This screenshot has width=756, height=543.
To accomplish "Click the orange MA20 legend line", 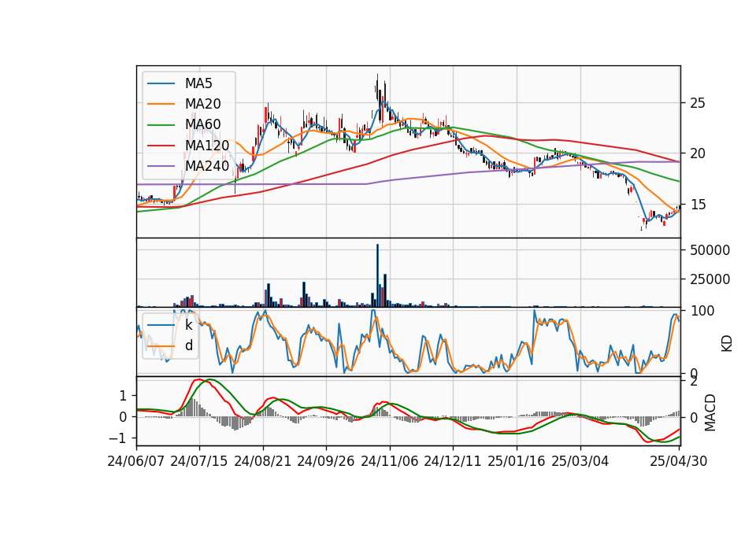I will [161, 104].
